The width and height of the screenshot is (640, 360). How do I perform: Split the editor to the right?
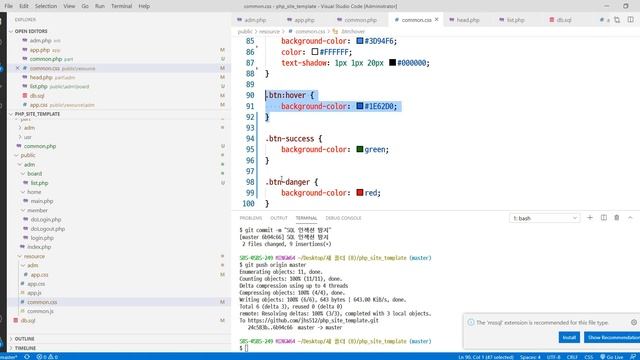(x=631, y=19)
